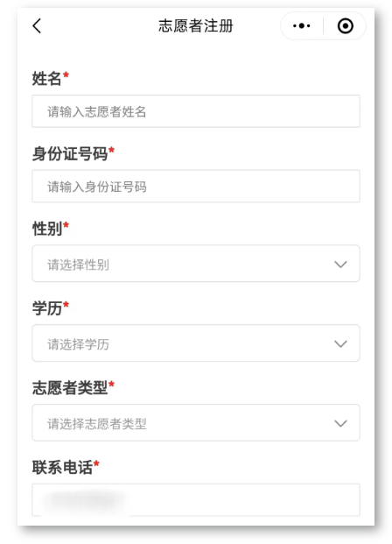Click the chevron arrow in 性别 field
This screenshot has width=392, height=544.
tap(340, 265)
